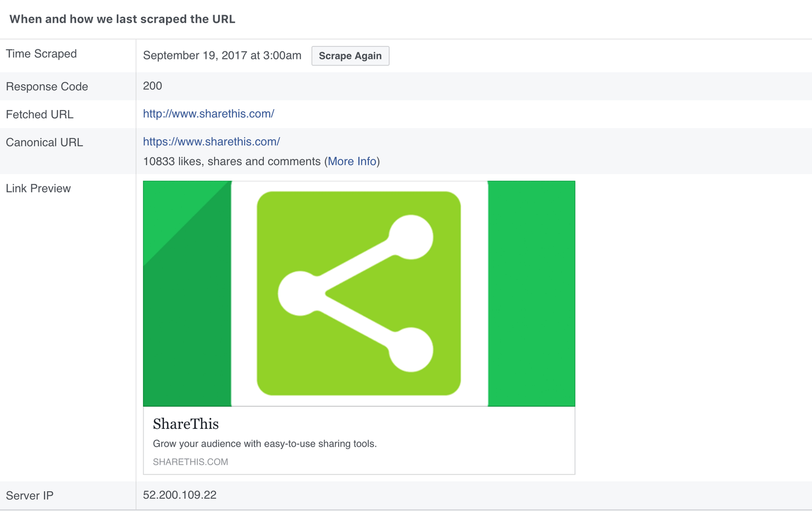Select the response code value 200
The width and height of the screenshot is (812, 511).
(x=152, y=86)
